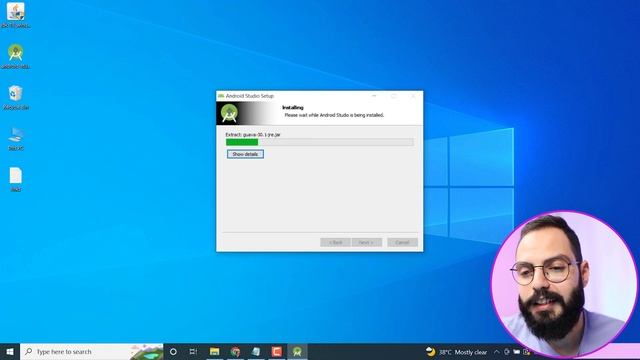Viewport: 640px width, 360px height.
Task: Open the notepad-like app on the taskbar
Action: point(256,351)
